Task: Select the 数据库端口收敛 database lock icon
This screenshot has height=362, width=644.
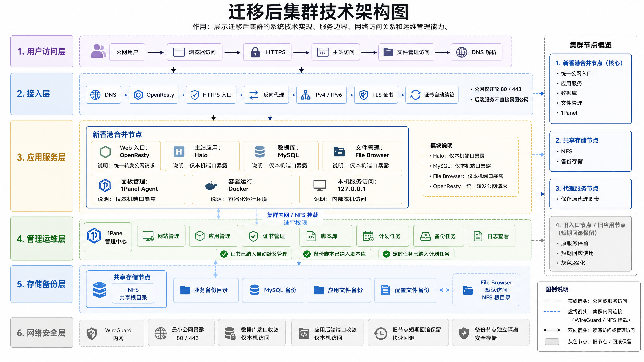Action: pyautogui.click(x=230, y=334)
